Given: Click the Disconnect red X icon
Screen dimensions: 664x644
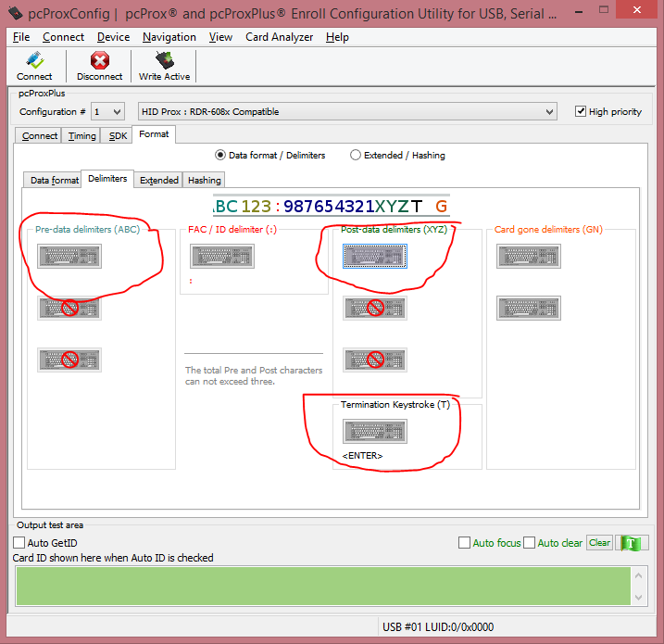Looking at the screenshot, I should tap(99, 60).
